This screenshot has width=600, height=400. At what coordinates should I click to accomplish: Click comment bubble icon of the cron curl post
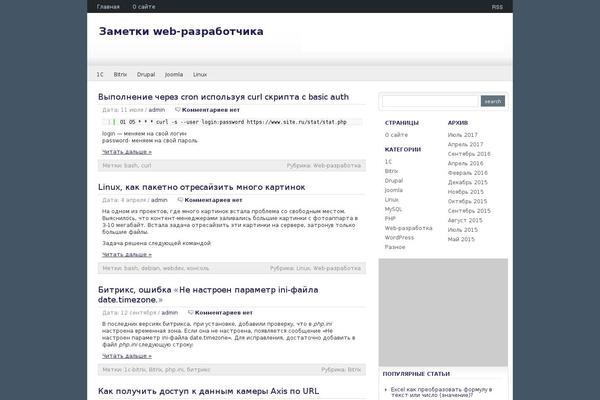coord(178,109)
